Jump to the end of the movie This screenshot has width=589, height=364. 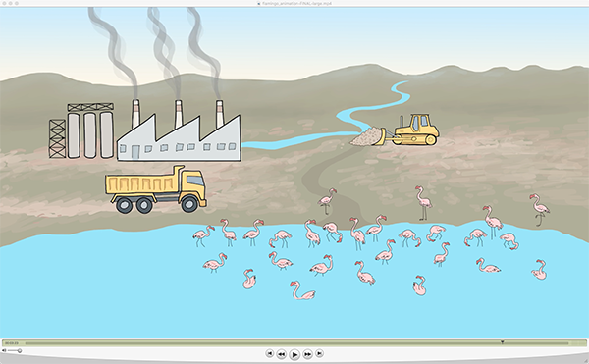click(x=319, y=353)
